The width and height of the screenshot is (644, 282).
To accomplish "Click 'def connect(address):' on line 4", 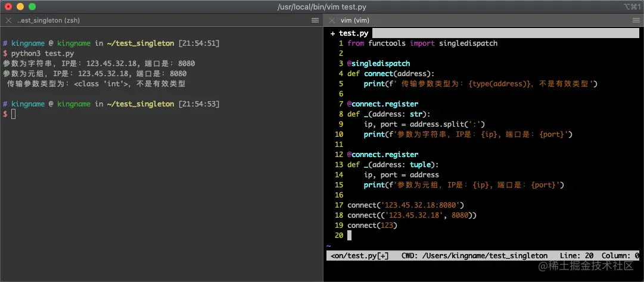I will tap(391, 74).
